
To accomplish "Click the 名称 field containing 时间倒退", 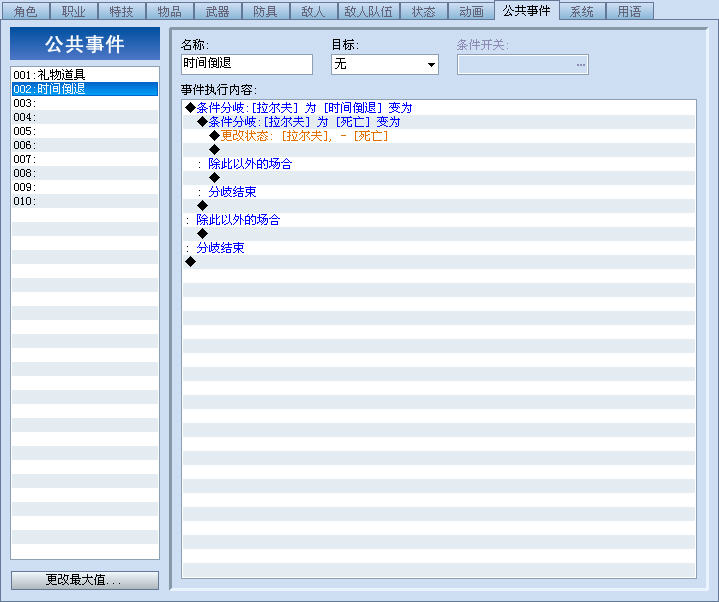I will click(247, 64).
